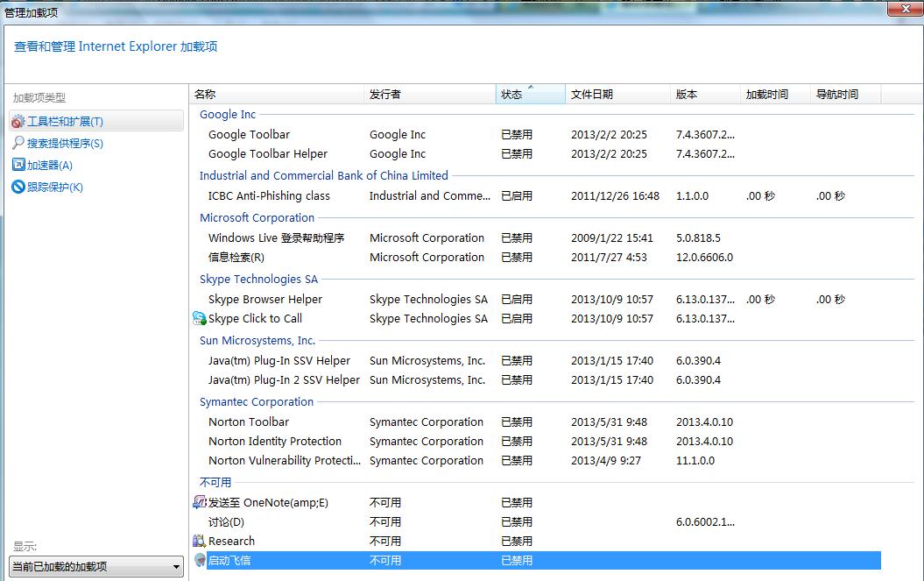Viewport: 924px width, 581px height.
Task: Select Windows Live 登录帮助程序 add-on
Action: (x=277, y=238)
